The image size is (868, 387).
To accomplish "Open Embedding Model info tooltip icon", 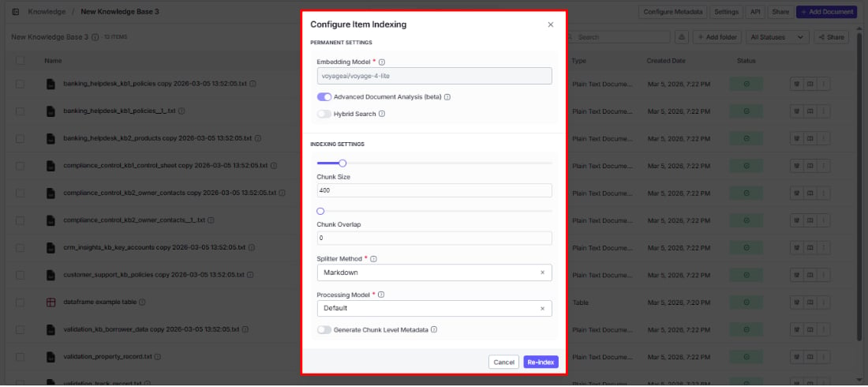I will click(382, 62).
